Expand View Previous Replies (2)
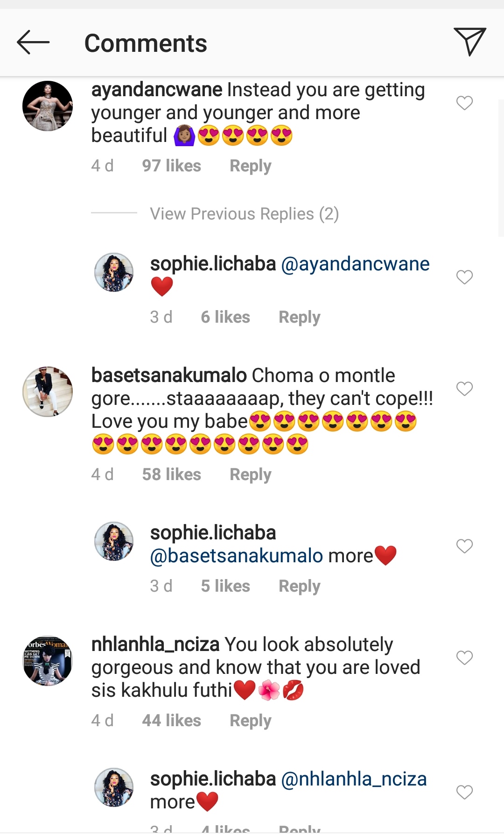This screenshot has height=835, width=504. coord(244,214)
